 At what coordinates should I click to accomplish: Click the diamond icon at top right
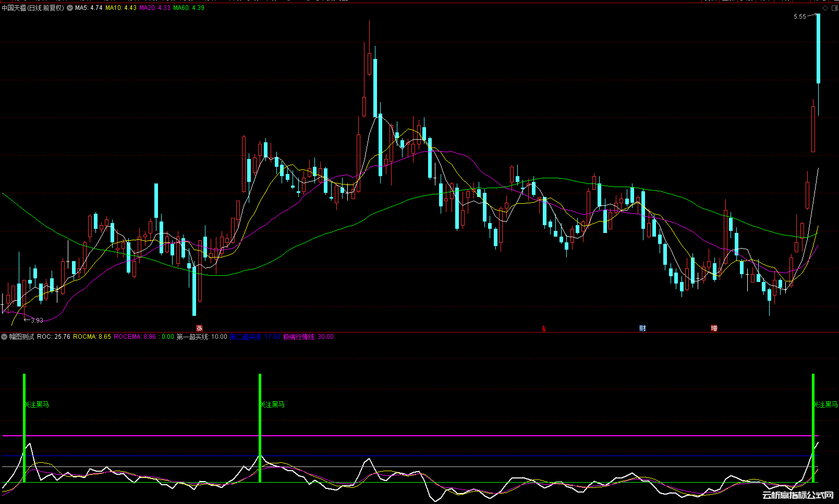[825, 8]
